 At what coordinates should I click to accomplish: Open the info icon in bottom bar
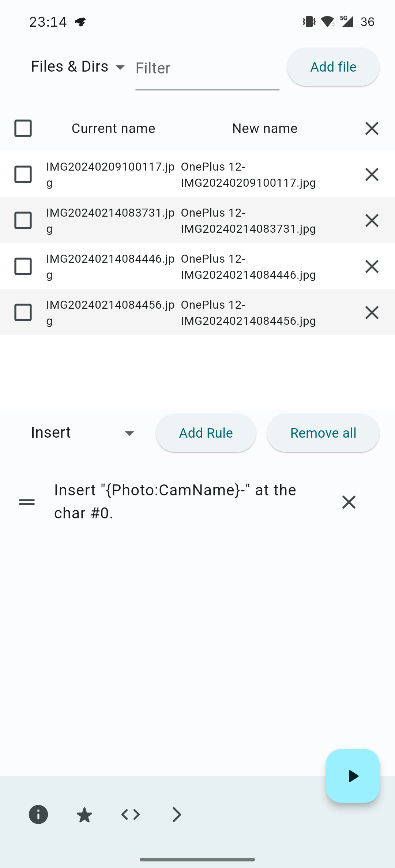tap(38, 814)
